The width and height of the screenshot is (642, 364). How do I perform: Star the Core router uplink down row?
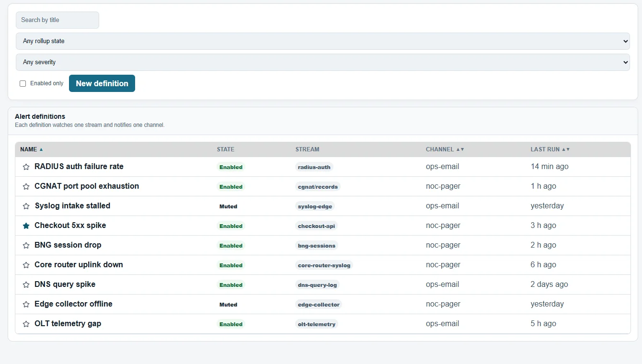(x=26, y=265)
